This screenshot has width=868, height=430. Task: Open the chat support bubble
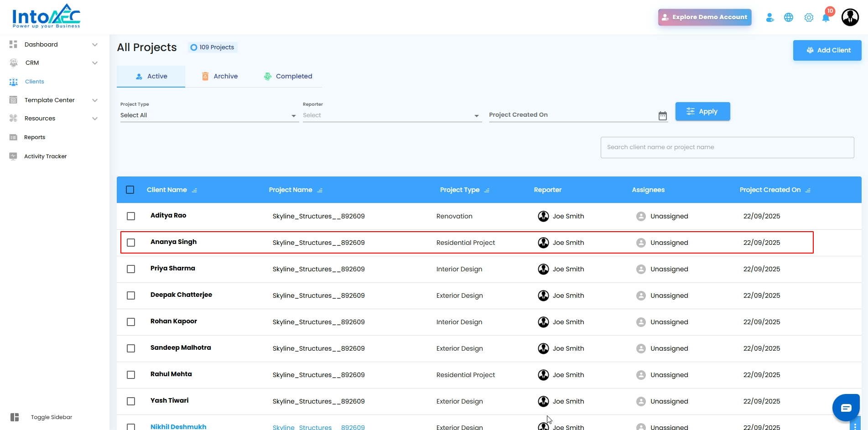(x=846, y=408)
